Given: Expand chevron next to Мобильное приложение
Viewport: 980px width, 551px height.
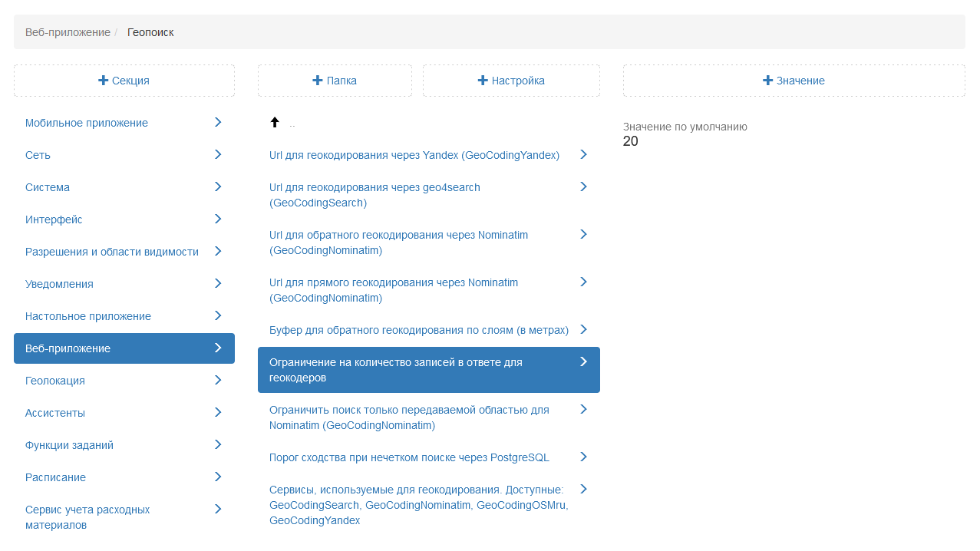Looking at the screenshot, I should coord(218,122).
